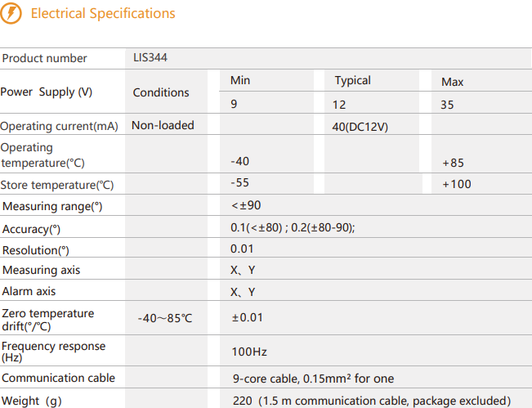Click the <±90 measuring range value
The image size is (532, 408).
(246, 205)
